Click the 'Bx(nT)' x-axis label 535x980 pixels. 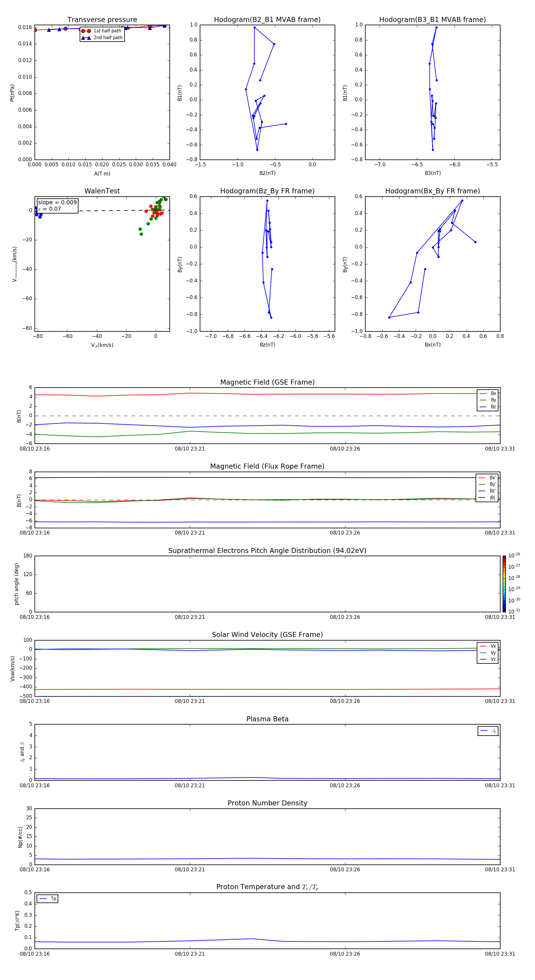pos(432,345)
